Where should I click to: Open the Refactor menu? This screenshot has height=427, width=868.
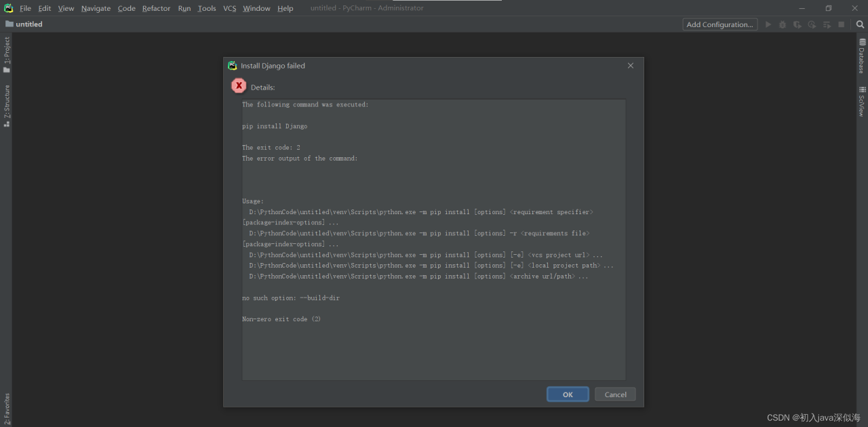click(156, 8)
